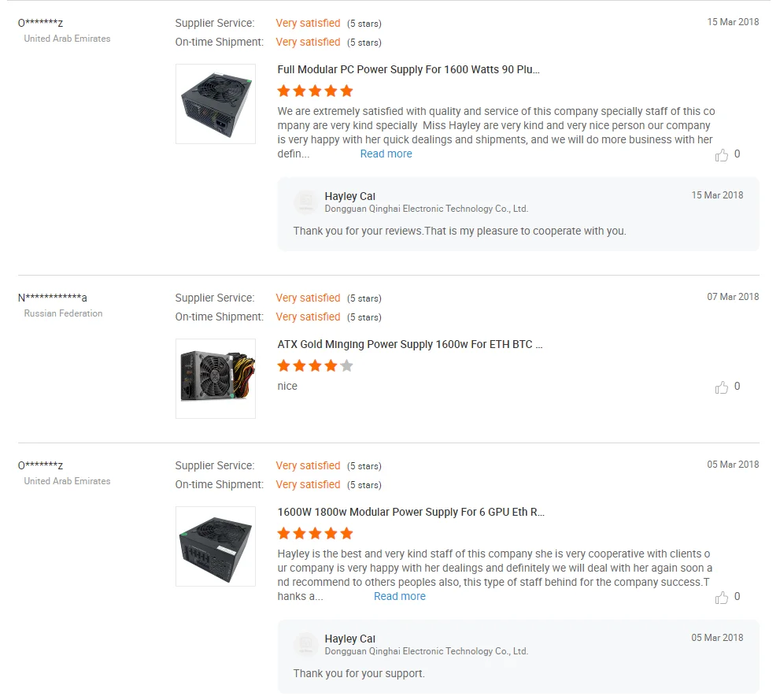Open ATX Gold Minging Power Supply thumbnail
This screenshot has height=700, width=780.
(216, 379)
